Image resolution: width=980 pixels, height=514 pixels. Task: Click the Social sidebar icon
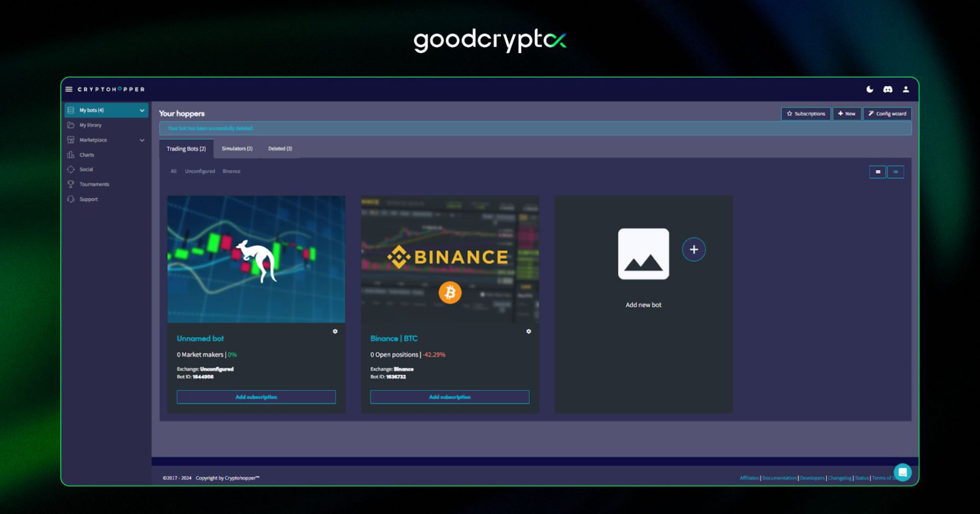click(71, 169)
